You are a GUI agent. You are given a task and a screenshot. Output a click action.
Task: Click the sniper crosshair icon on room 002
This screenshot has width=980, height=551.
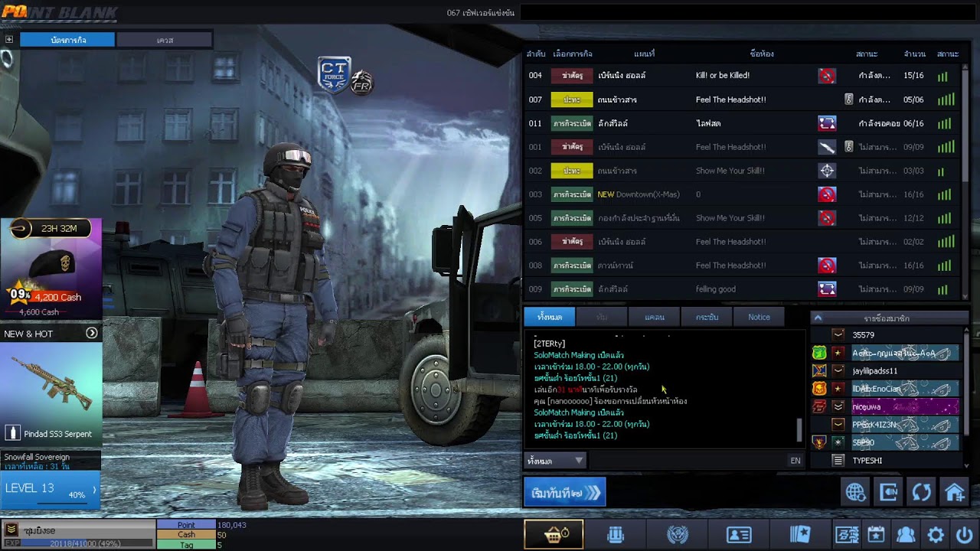tap(827, 171)
